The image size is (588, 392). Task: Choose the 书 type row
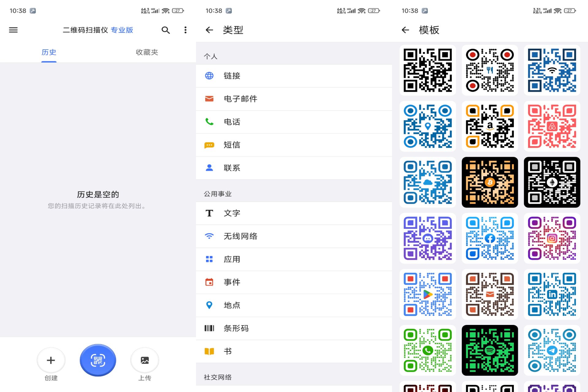(294, 351)
